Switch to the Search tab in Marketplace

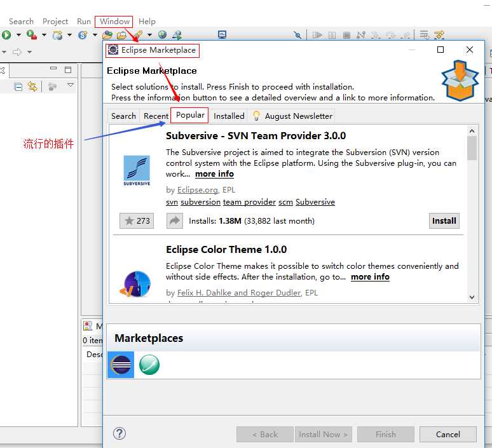pos(123,116)
